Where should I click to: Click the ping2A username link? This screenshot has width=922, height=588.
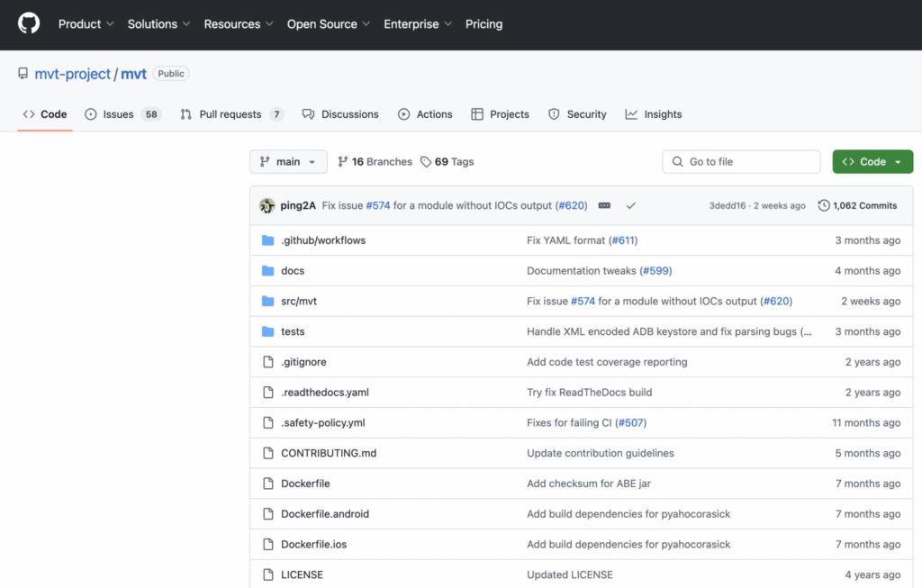(x=297, y=205)
